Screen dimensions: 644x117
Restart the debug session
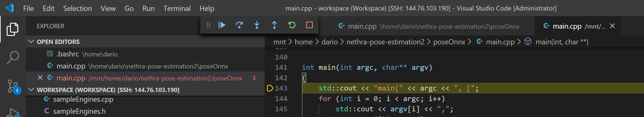pyautogui.click(x=292, y=25)
